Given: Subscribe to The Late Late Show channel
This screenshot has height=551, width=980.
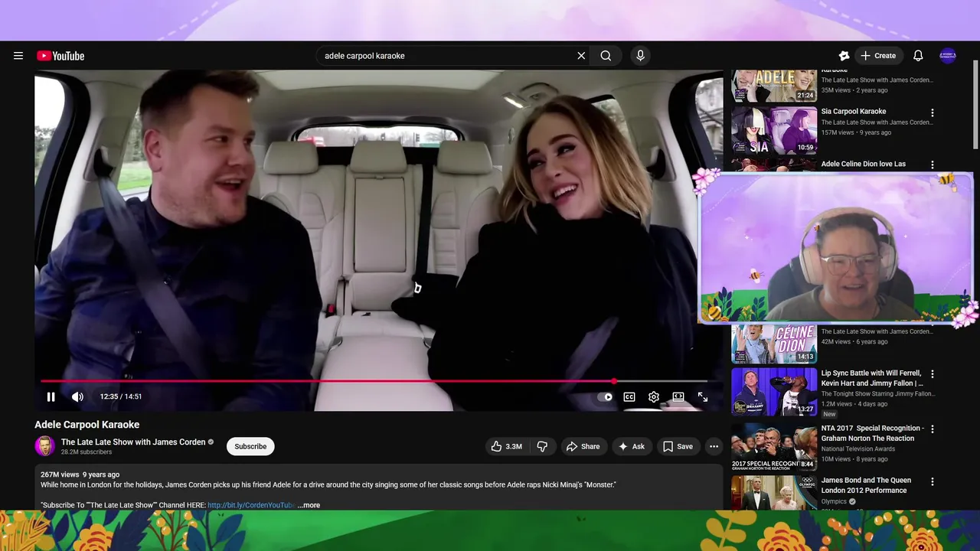Looking at the screenshot, I should [250, 446].
